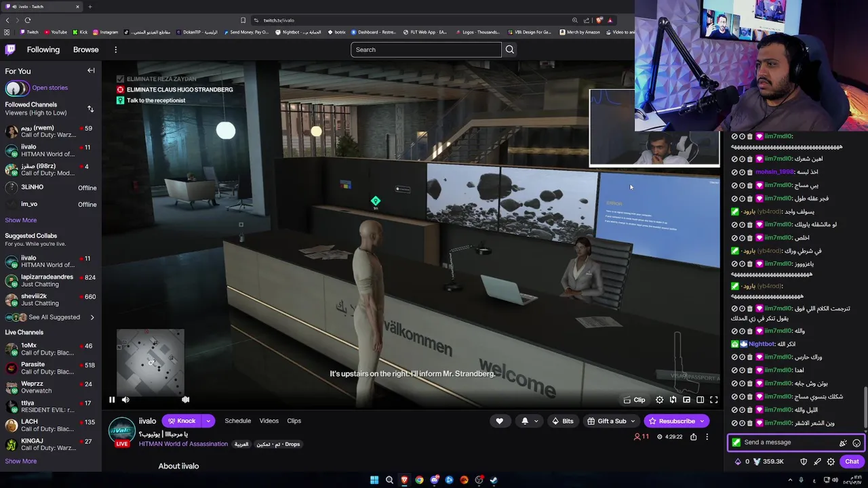This screenshot has width=868, height=488.
Task: Open the mod sword tools icon
Action: coord(817,462)
